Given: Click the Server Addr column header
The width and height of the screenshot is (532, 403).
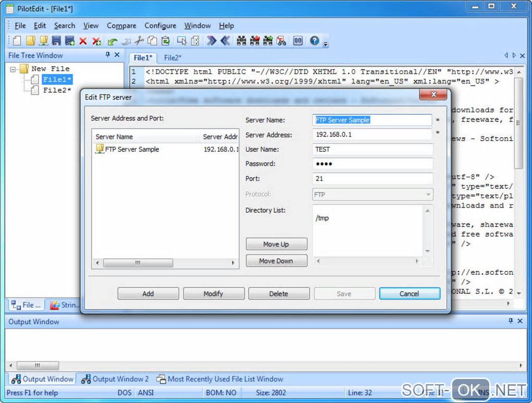Looking at the screenshot, I should point(220,137).
